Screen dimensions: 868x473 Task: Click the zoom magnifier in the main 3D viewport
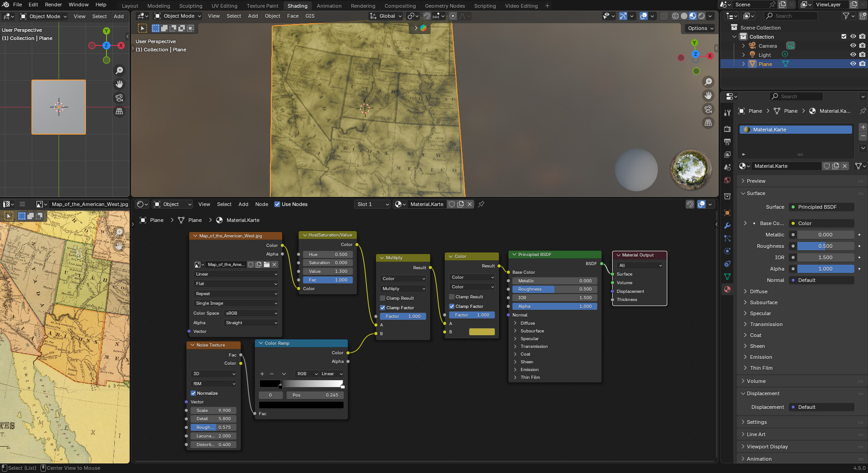click(708, 82)
